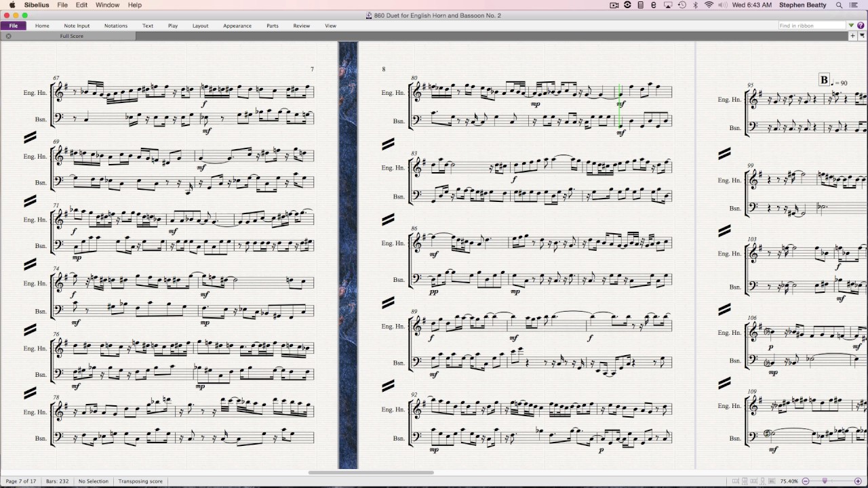This screenshot has width=868, height=488.
Task: Open the Help menu
Action: tap(135, 5)
